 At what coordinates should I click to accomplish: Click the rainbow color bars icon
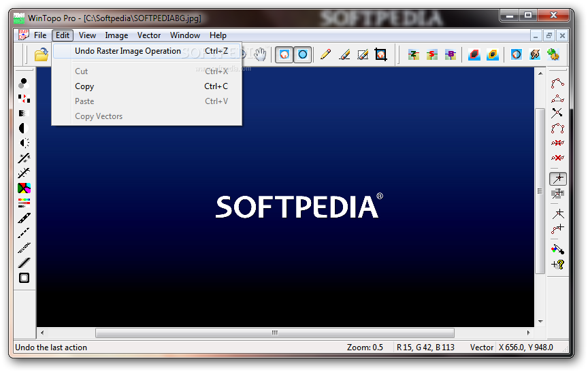coord(24,203)
